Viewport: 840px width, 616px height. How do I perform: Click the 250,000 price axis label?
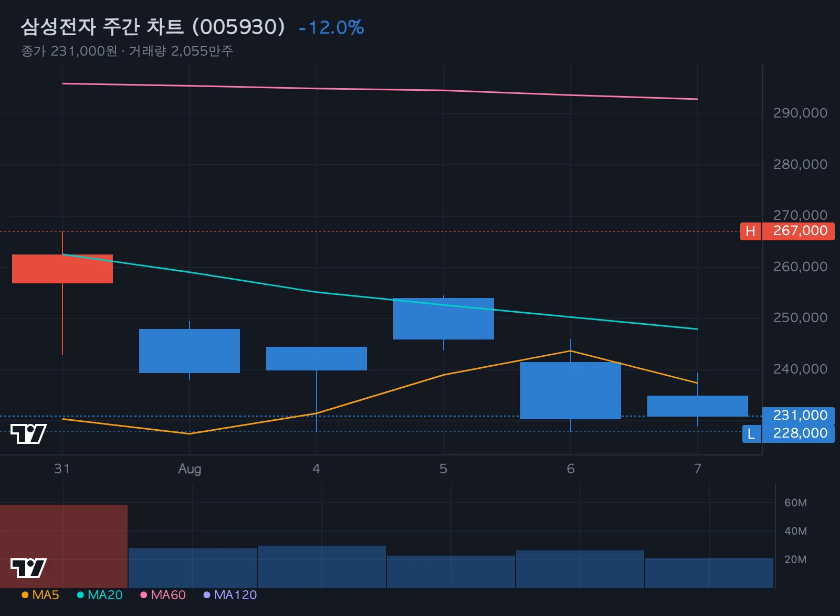pos(800,317)
